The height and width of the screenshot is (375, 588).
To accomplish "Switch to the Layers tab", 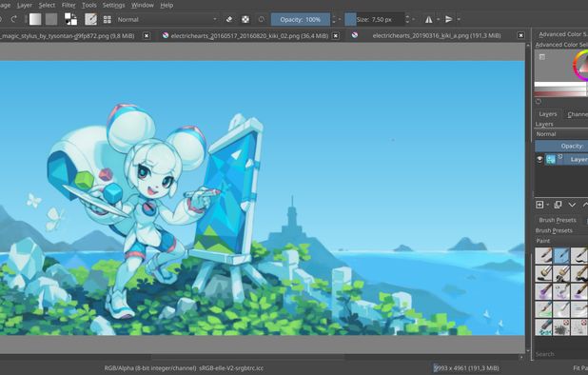I will [x=548, y=114].
